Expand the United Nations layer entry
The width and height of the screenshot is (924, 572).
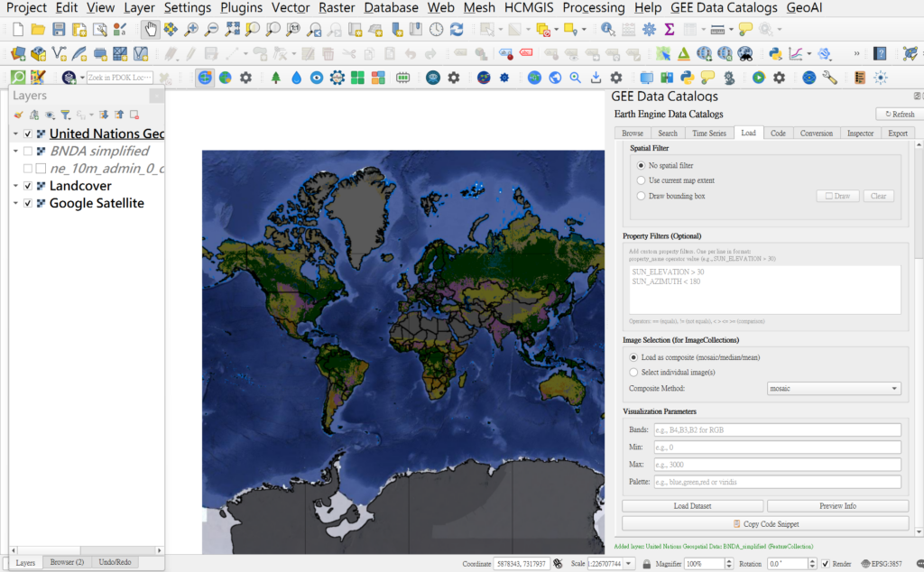16,134
